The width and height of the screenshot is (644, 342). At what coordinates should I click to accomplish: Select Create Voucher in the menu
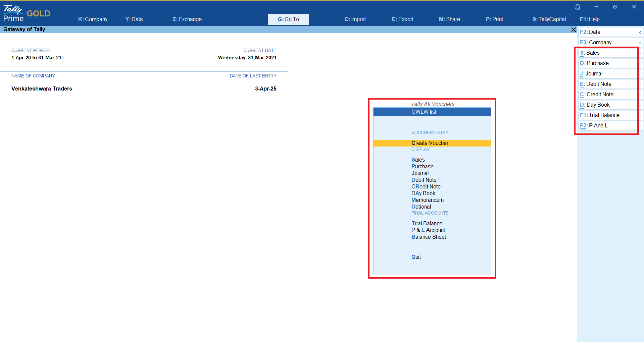click(430, 143)
